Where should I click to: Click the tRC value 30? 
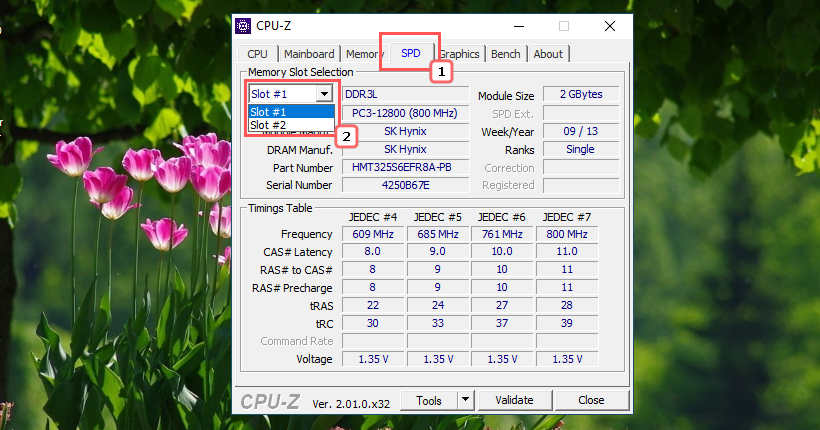[373, 323]
